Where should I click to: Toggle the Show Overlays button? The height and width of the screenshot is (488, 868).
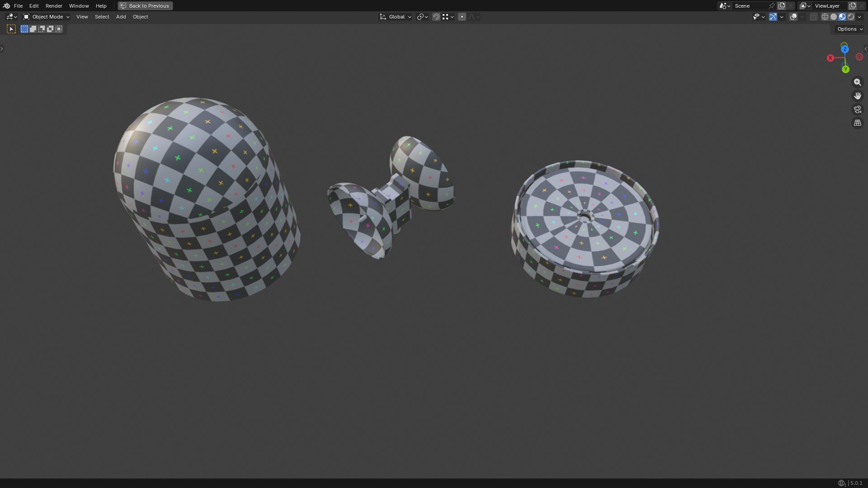[x=793, y=17]
